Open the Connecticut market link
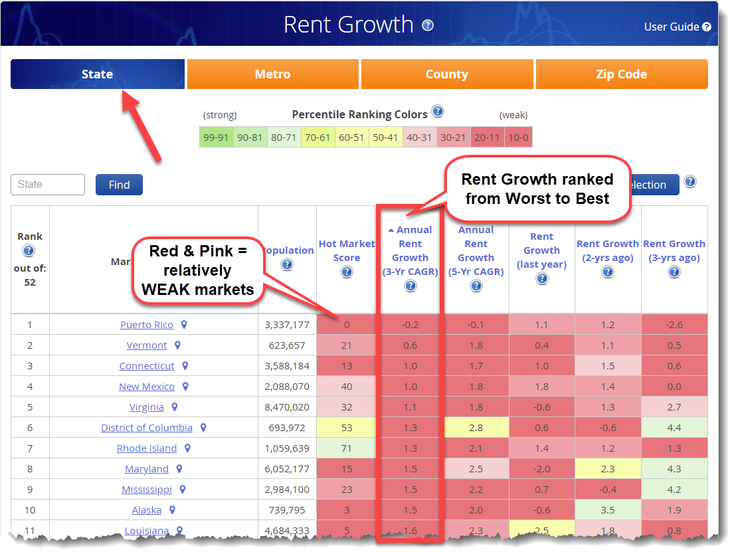This screenshot has height=560, width=736. pos(147,366)
